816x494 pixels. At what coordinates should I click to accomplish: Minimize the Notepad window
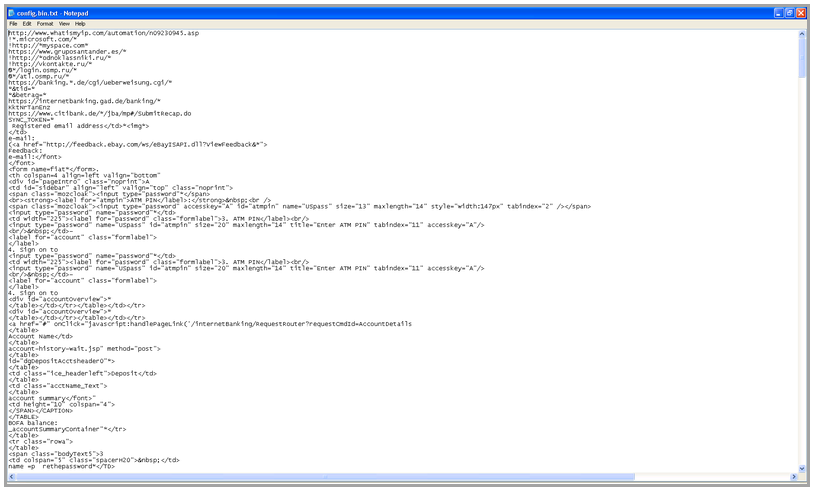(x=779, y=13)
